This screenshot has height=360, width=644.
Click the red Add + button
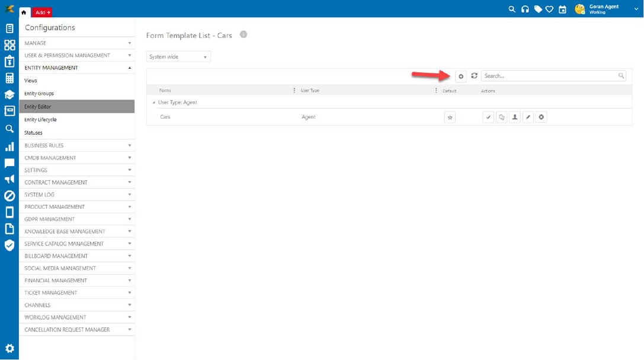click(x=43, y=12)
